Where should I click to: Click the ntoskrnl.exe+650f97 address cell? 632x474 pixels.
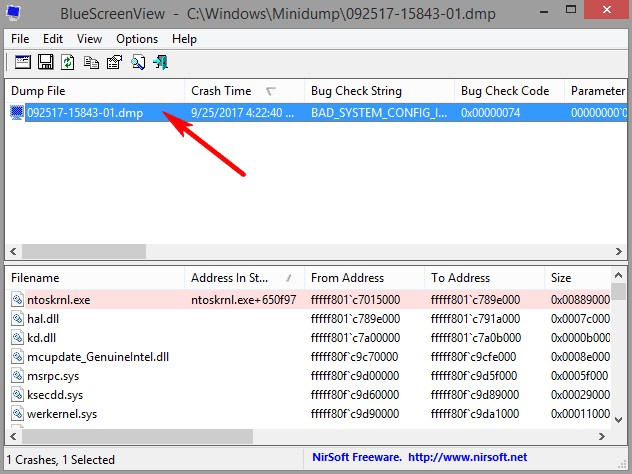coord(243,299)
